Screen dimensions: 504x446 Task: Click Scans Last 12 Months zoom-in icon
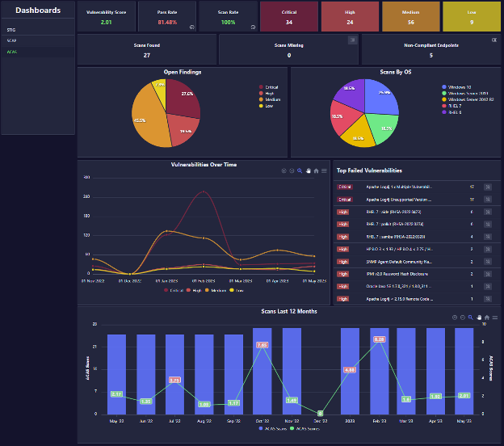coord(456,318)
